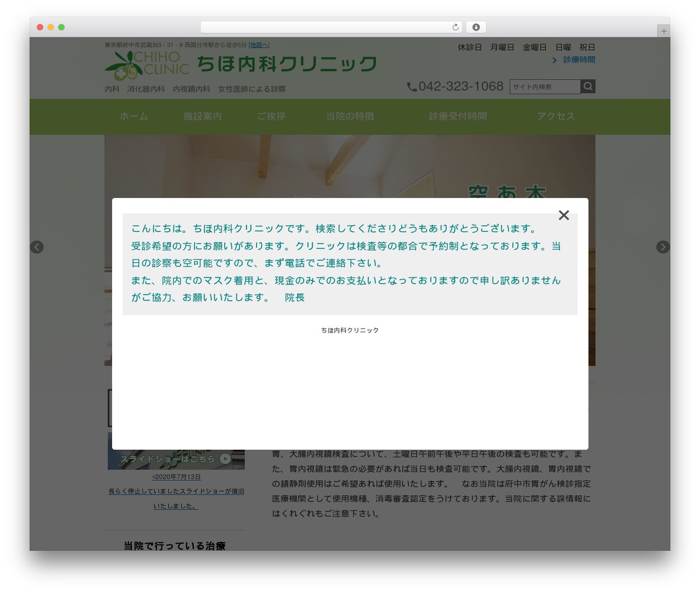Viewport: 700px width, 593px height.
Task: Play slideshow via the round play icon
Action: point(225,459)
